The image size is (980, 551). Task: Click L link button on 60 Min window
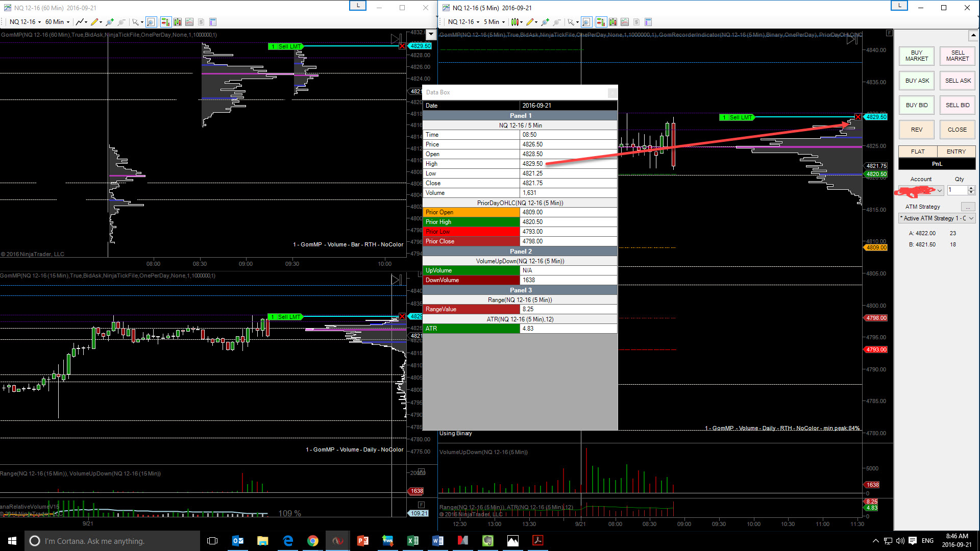[x=358, y=6]
